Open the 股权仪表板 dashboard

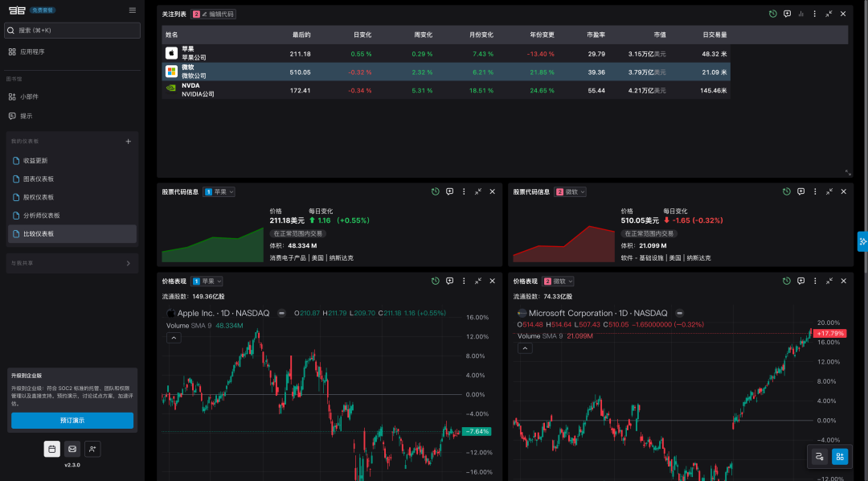coord(72,197)
